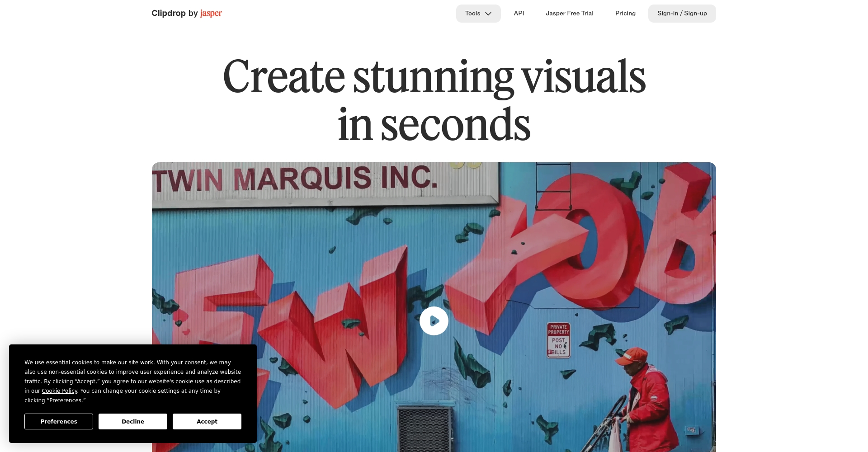Go to the API page
Image resolution: width=868 pixels, height=452 pixels.
click(519, 14)
